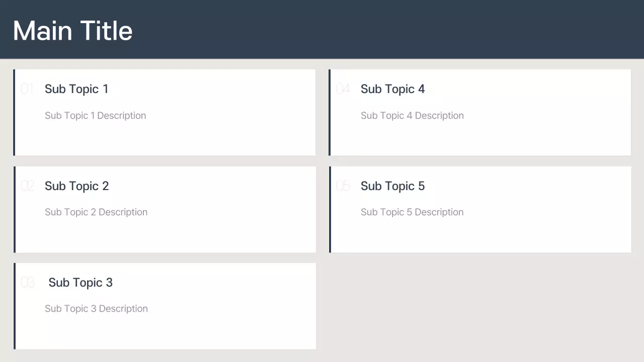
Task: Select the faint 02 number label
Action: [x=27, y=187]
